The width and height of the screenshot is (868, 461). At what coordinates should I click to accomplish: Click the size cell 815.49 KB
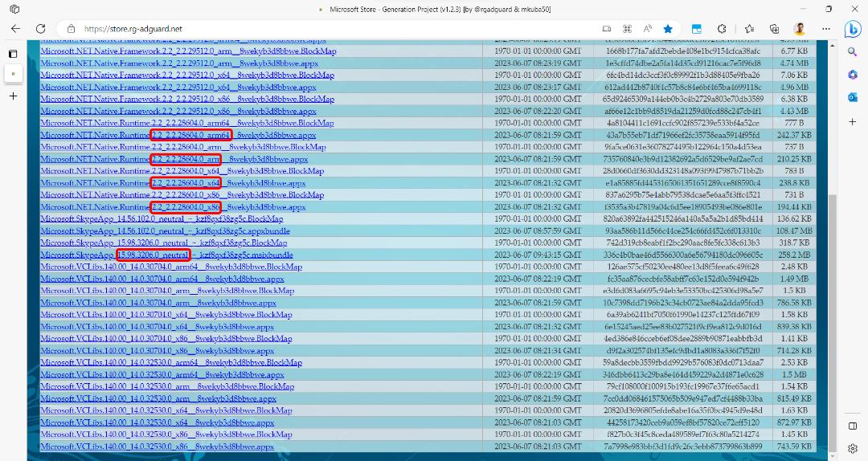pos(794,398)
